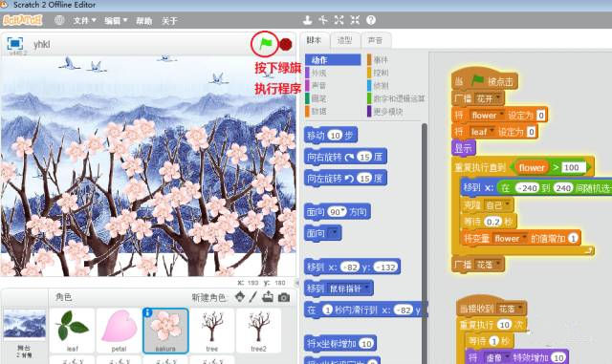Click the -240 random range field
Screen dimensions: 612x364
(x=527, y=188)
